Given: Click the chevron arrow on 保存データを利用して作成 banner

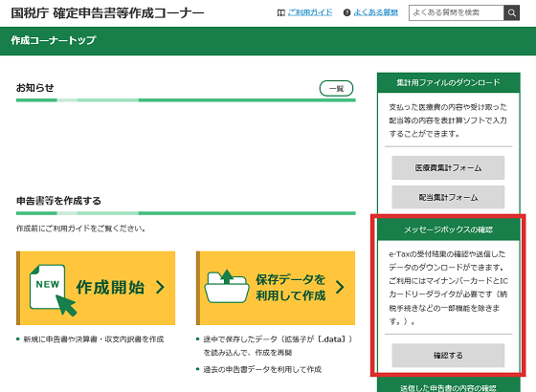Looking at the screenshot, I should click(340, 287).
